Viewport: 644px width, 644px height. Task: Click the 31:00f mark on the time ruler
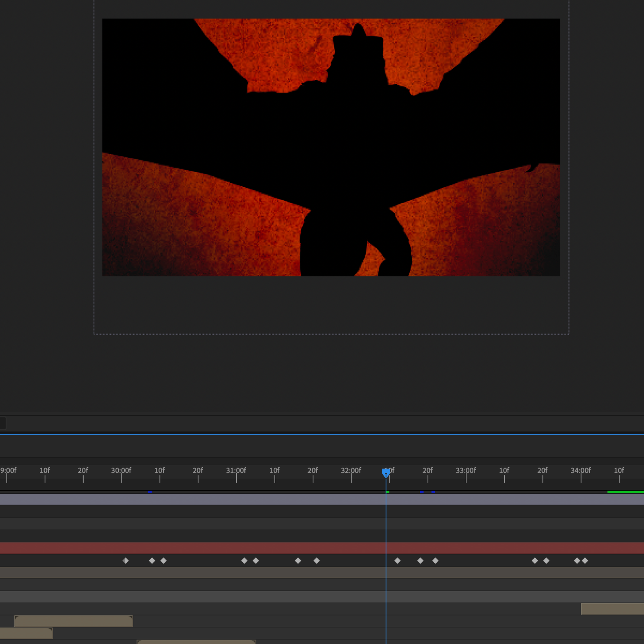(236, 474)
